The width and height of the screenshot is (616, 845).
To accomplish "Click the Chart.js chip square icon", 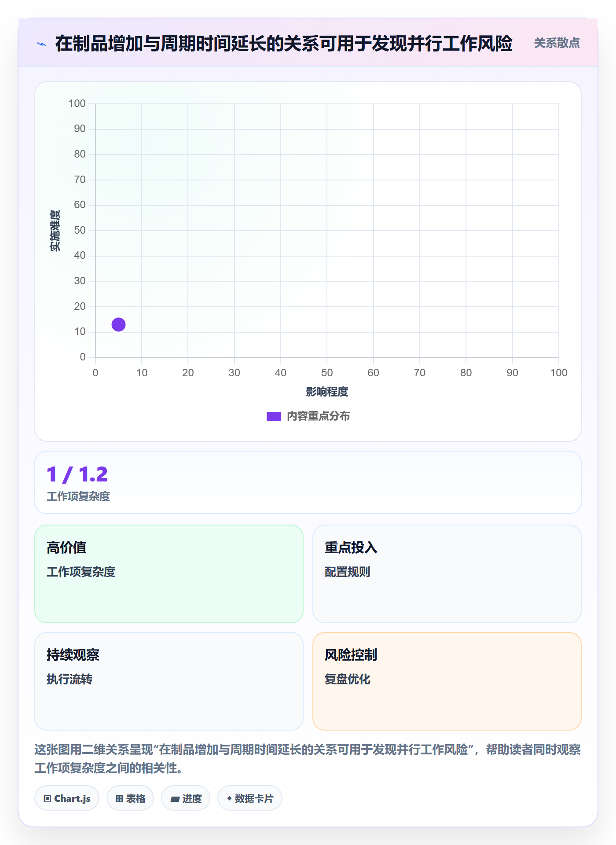I will pyautogui.click(x=48, y=798).
